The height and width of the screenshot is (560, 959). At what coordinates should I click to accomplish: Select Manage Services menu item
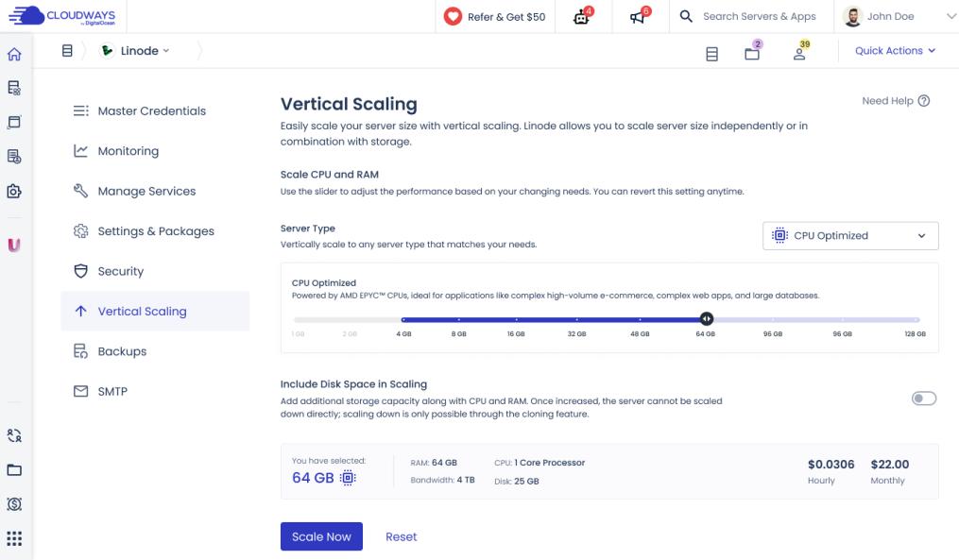pos(146,191)
